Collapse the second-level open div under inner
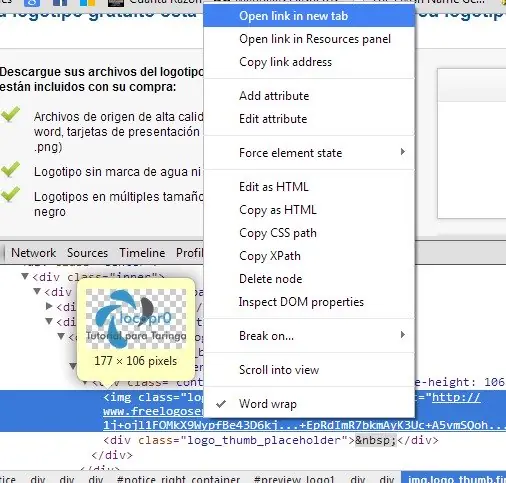The image size is (506, 483). point(37,292)
